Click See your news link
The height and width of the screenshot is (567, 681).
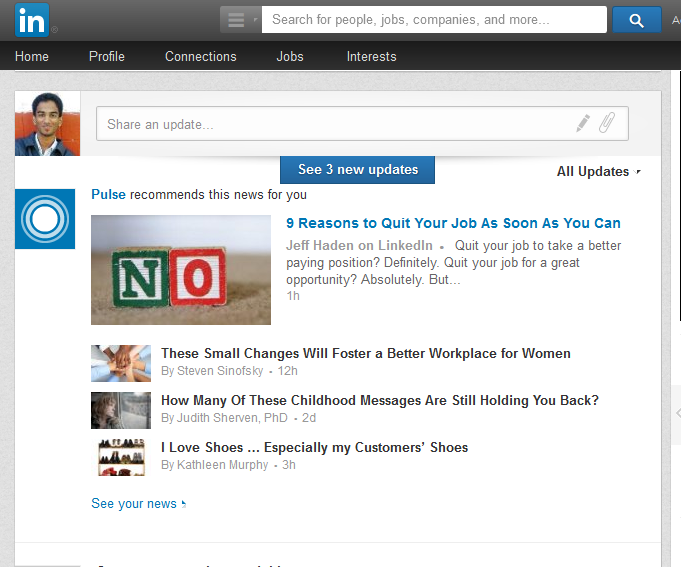click(139, 504)
